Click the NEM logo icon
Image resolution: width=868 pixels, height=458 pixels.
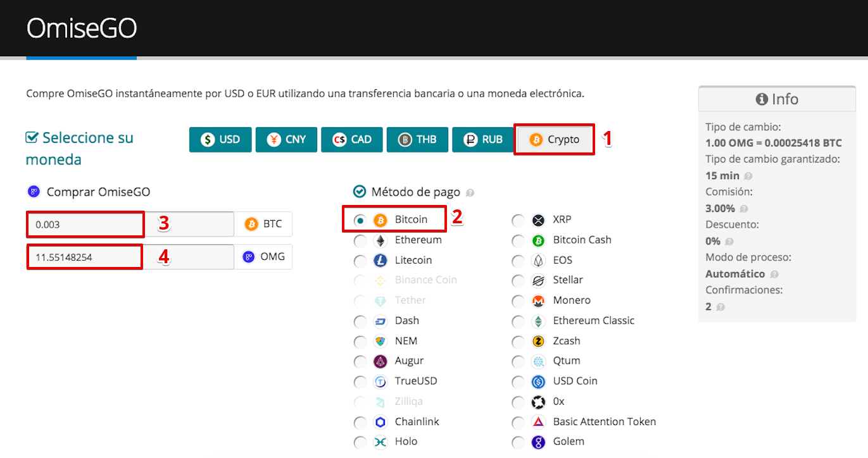pyautogui.click(x=381, y=342)
